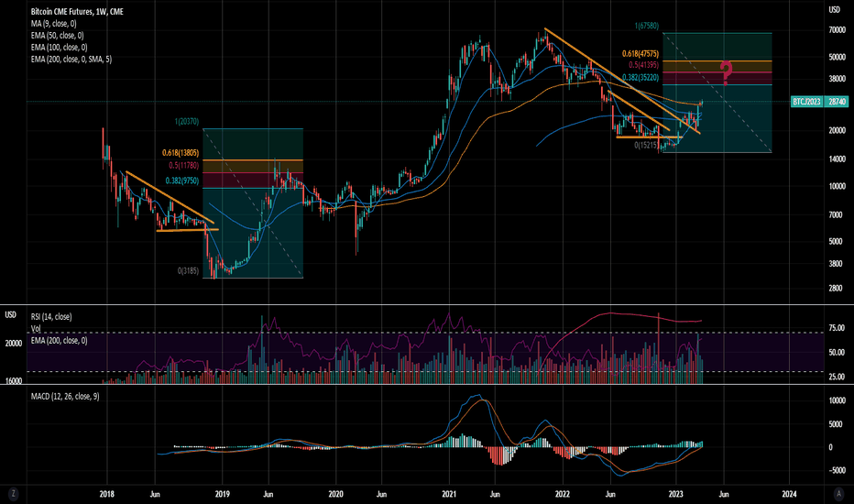Image resolution: width=854 pixels, height=504 pixels.
Task: Select EMA (200, close, 0) legend in RSI pane
Action: pos(59,341)
